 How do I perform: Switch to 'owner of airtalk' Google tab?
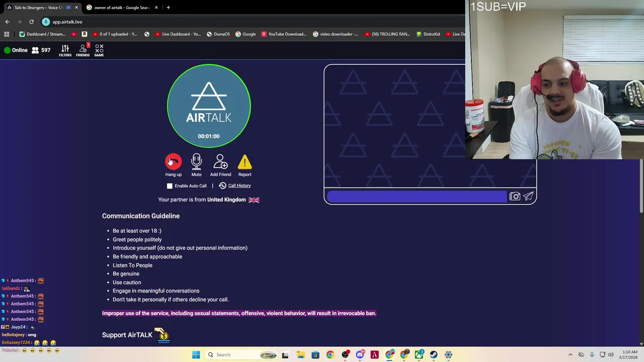[x=121, y=8]
